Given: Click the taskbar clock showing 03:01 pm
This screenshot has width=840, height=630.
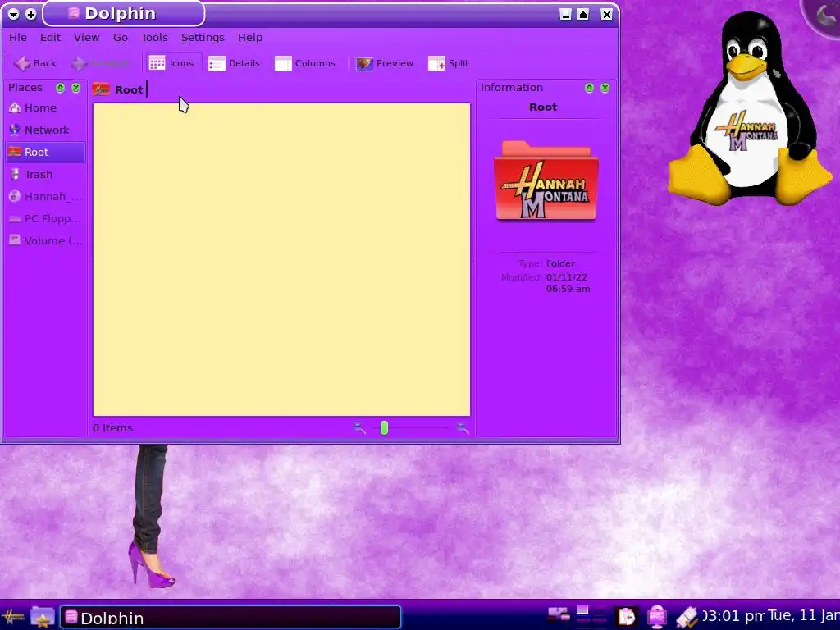Looking at the screenshot, I should click(733, 616).
